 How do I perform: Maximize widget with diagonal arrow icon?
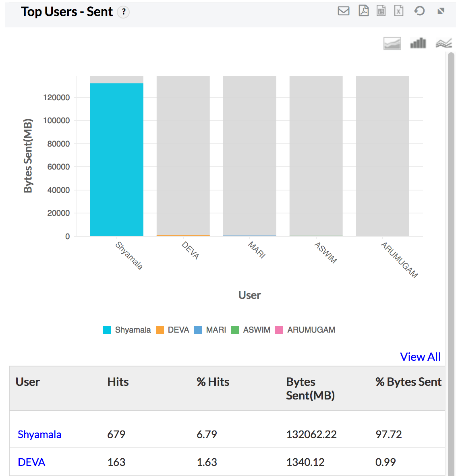pos(441,11)
